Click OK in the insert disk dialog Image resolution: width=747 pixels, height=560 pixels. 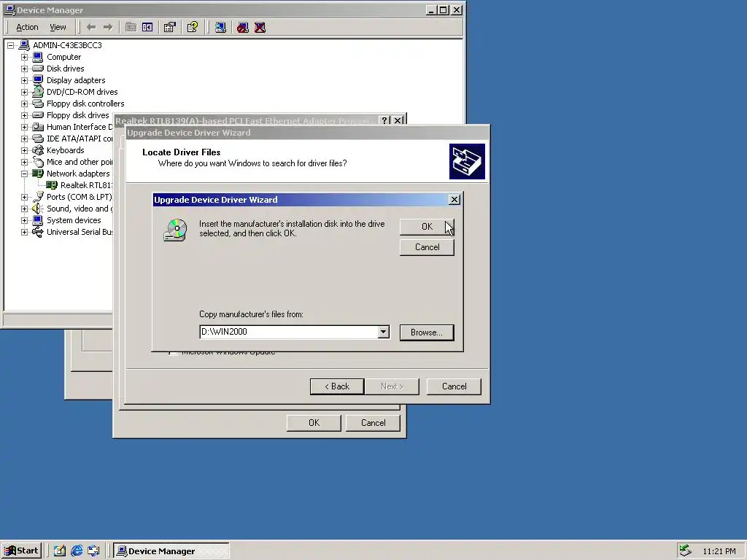(427, 227)
